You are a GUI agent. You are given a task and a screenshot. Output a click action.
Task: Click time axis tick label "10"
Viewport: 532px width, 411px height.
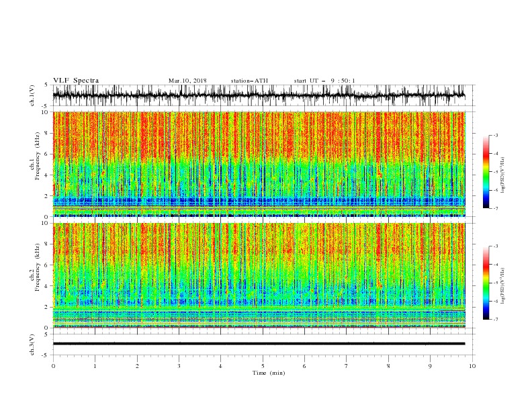tap(472, 366)
